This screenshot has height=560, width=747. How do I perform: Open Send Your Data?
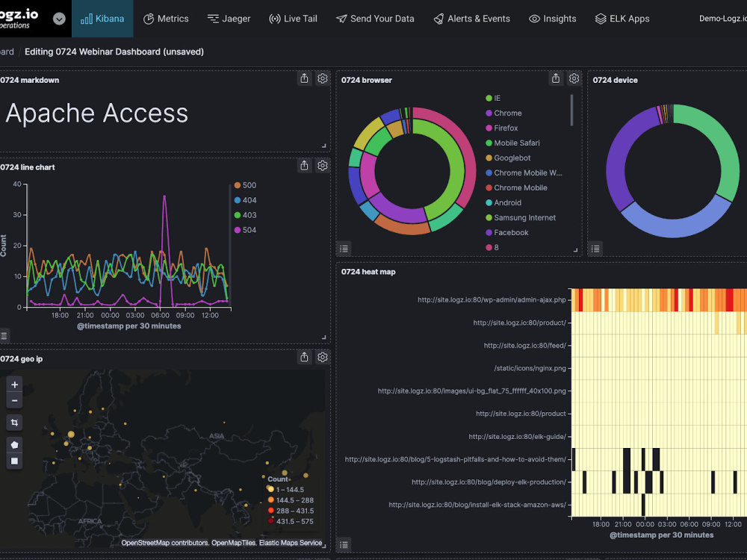(x=375, y=18)
